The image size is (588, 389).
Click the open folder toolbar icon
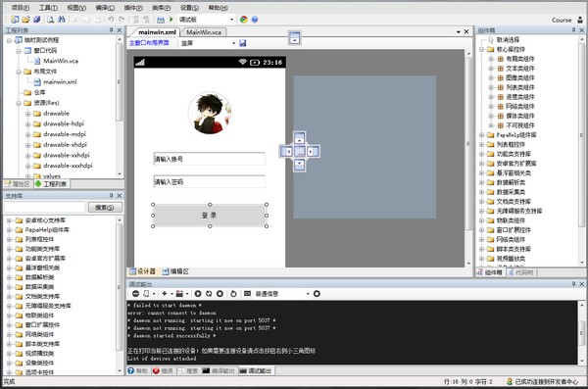[25, 20]
